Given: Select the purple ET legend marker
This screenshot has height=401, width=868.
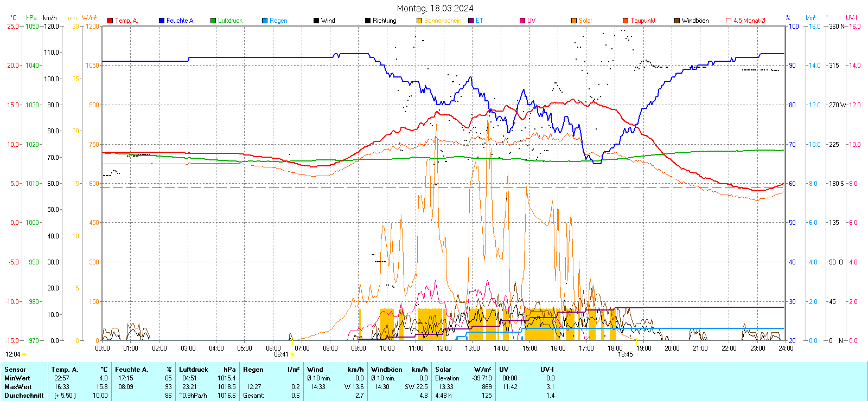Looking at the screenshot, I should point(471,21).
